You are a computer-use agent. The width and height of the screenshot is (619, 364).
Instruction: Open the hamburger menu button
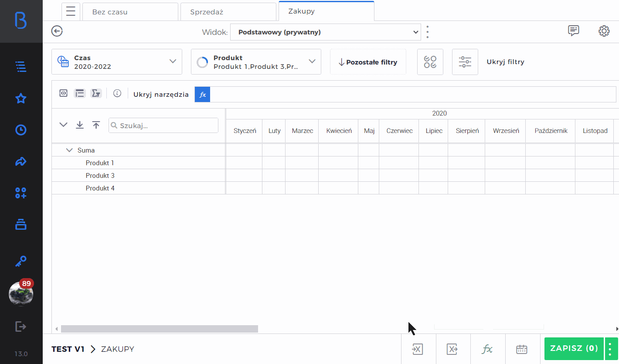(71, 11)
